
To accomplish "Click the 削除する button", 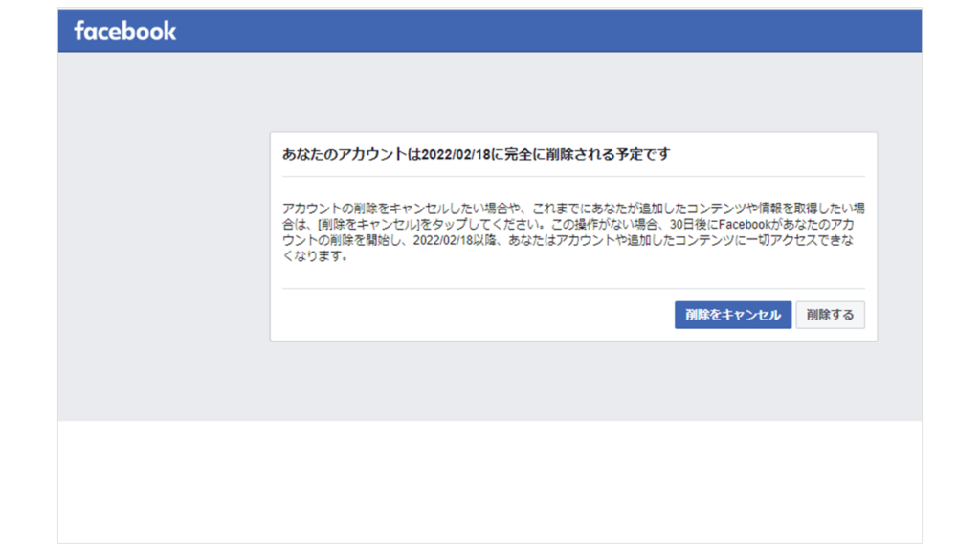I will [830, 315].
